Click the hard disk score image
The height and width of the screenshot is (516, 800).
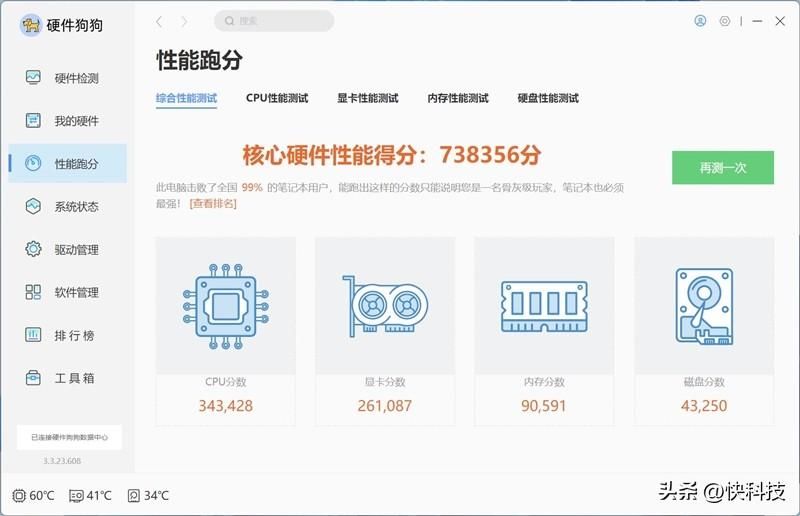click(x=704, y=306)
